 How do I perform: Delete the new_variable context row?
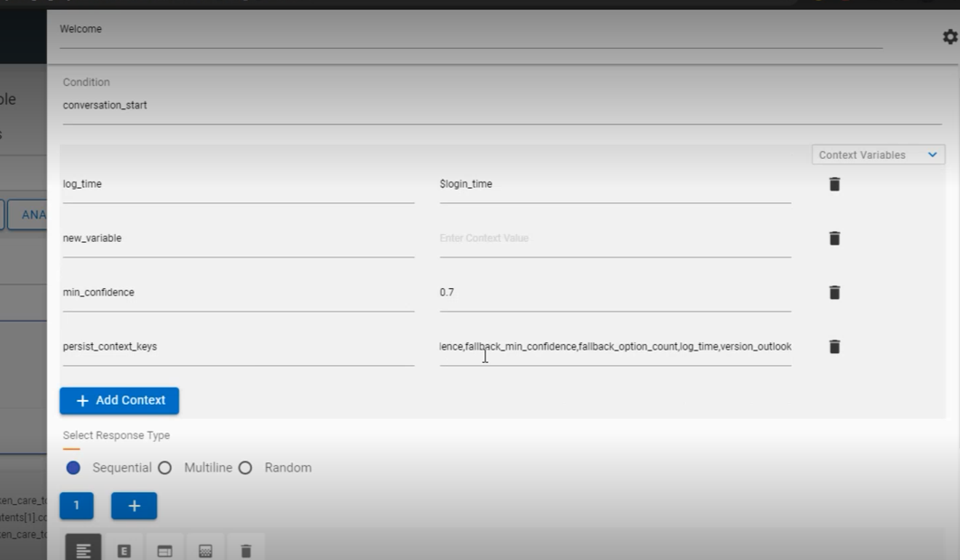tap(833, 238)
